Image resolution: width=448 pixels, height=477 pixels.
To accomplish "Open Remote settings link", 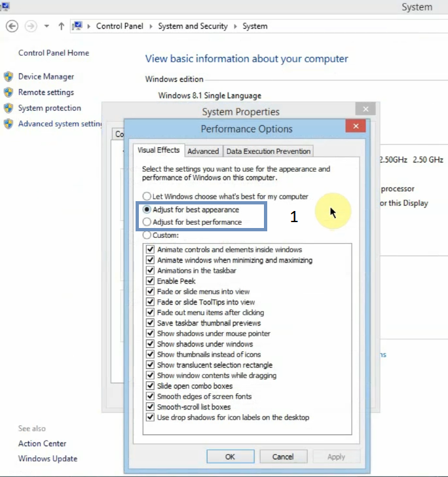I will 46,92.
